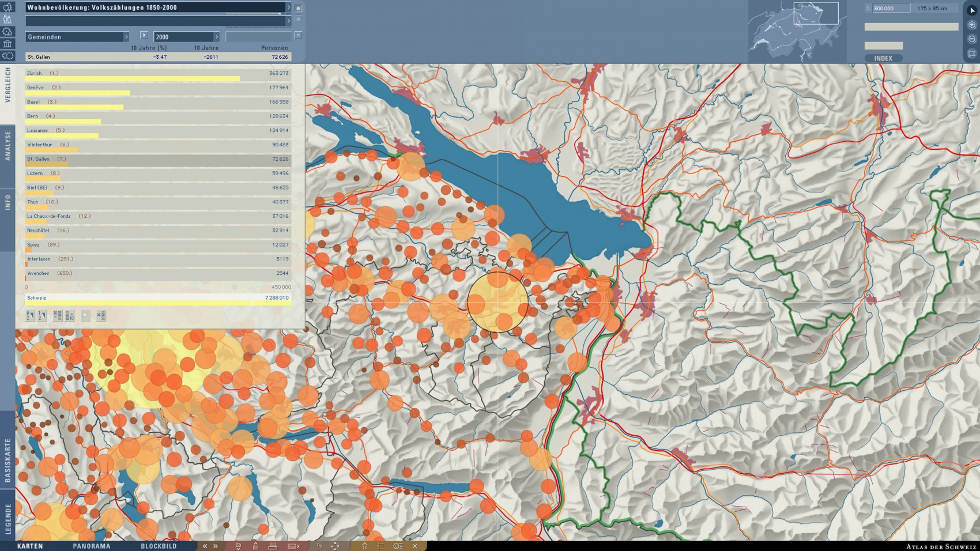
Task: Select the flag marker tool
Action: point(972,54)
